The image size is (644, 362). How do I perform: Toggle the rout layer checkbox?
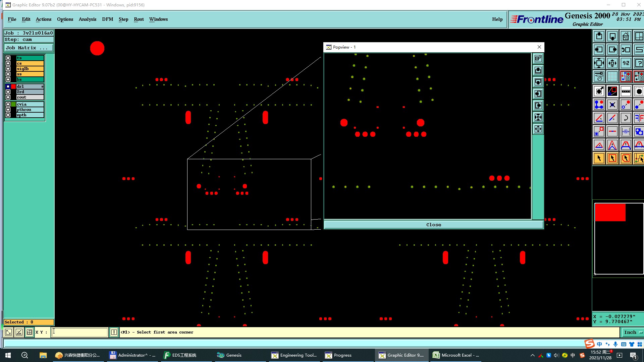point(8,97)
